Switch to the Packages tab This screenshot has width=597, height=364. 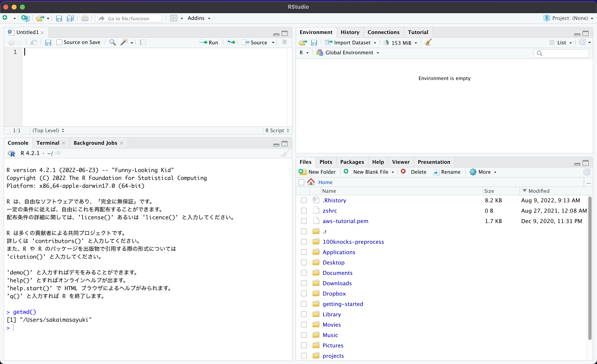352,162
